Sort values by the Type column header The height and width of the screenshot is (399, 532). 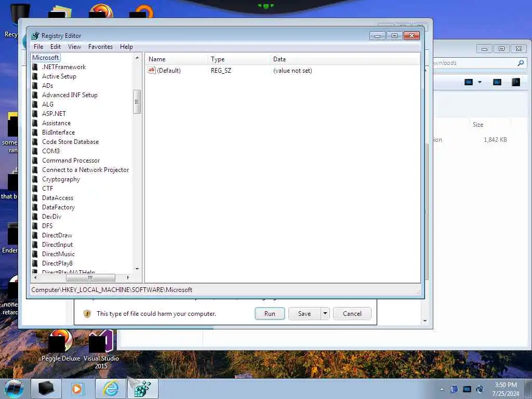tap(238, 59)
